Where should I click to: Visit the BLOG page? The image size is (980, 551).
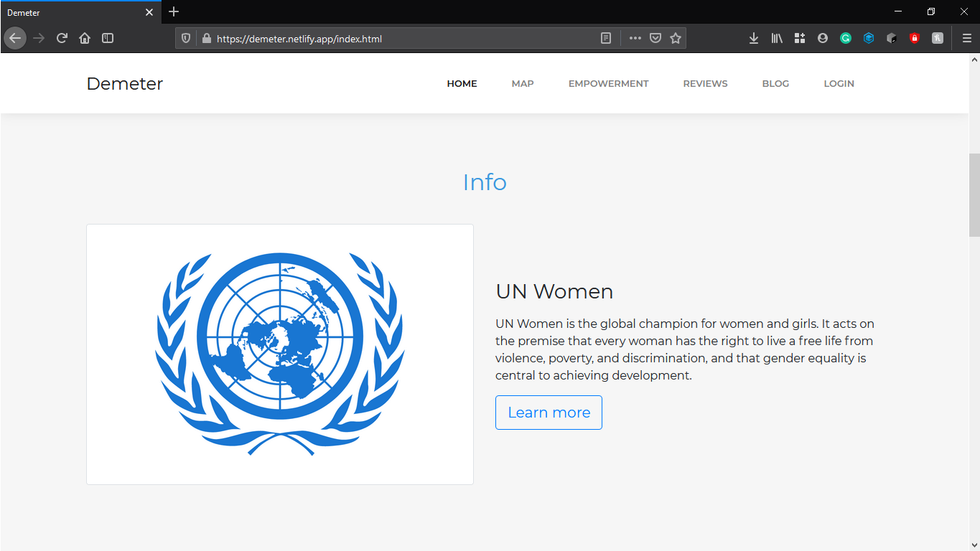[x=775, y=83]
